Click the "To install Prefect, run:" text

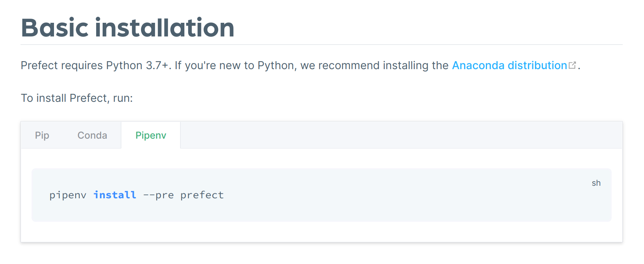77,98
